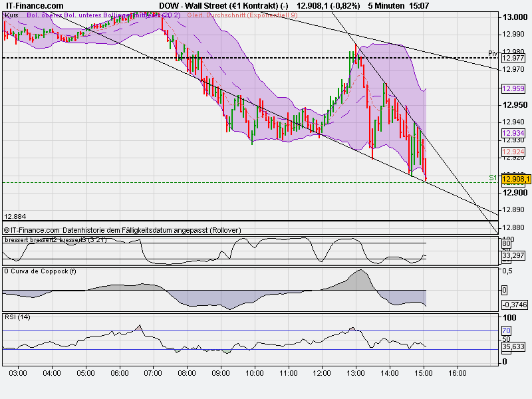Screen dimensions: 532x399
Task: Select the 12.924 moving average value box
Action: coord(513,152)
